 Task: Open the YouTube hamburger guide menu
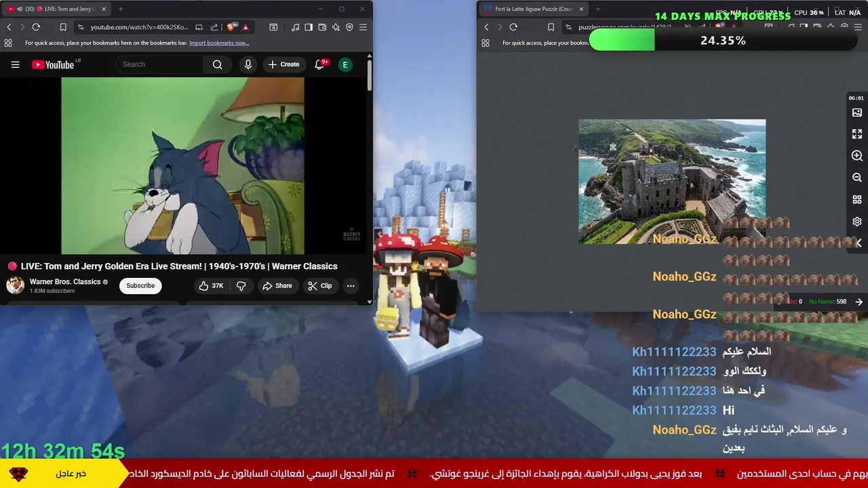coord(15,64)
